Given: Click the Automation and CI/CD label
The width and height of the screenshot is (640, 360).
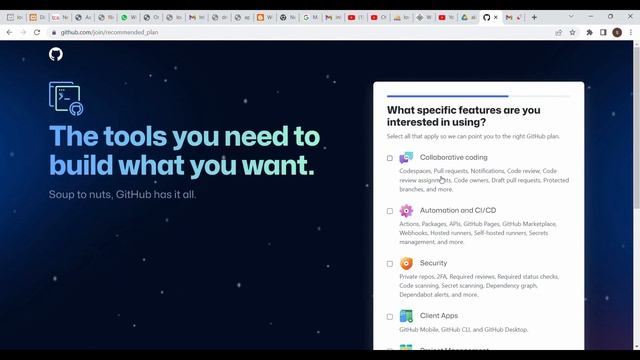Looking at the screenshot, I should pos(458,210).
